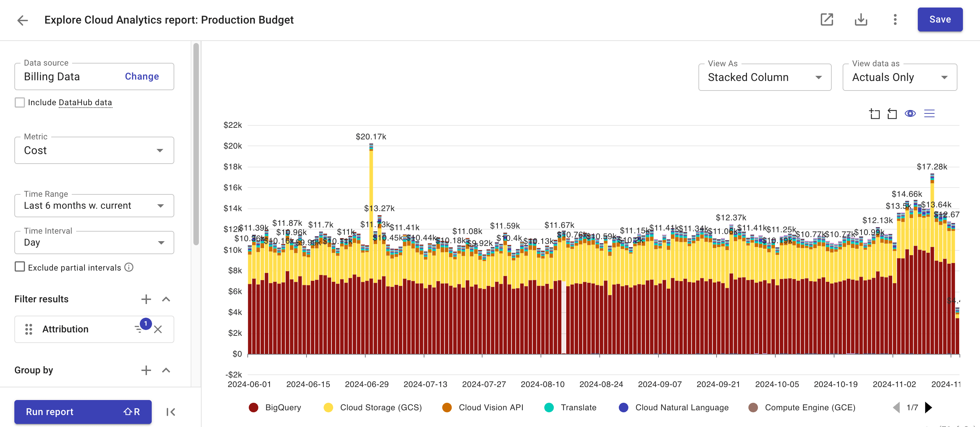Image resolution: width=980 pixels, height=427 pixels.
Task: Click the Save button
Action: 940,19
